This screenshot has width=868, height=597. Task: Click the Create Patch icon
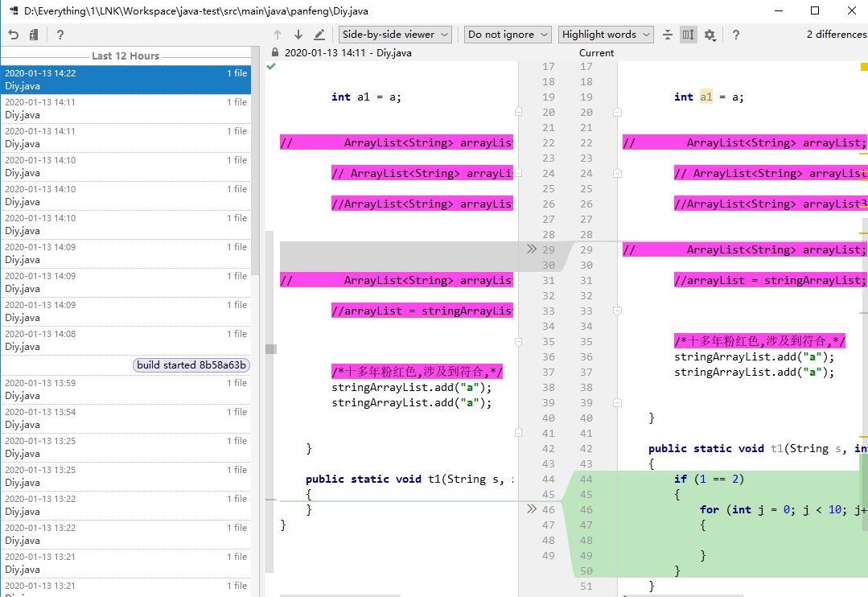click(x=34, y=35)
